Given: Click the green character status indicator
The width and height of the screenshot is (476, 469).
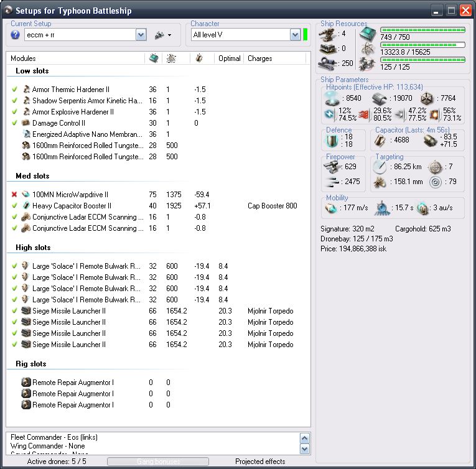Looking at the screenshot, I should click(x=305, y=35).
